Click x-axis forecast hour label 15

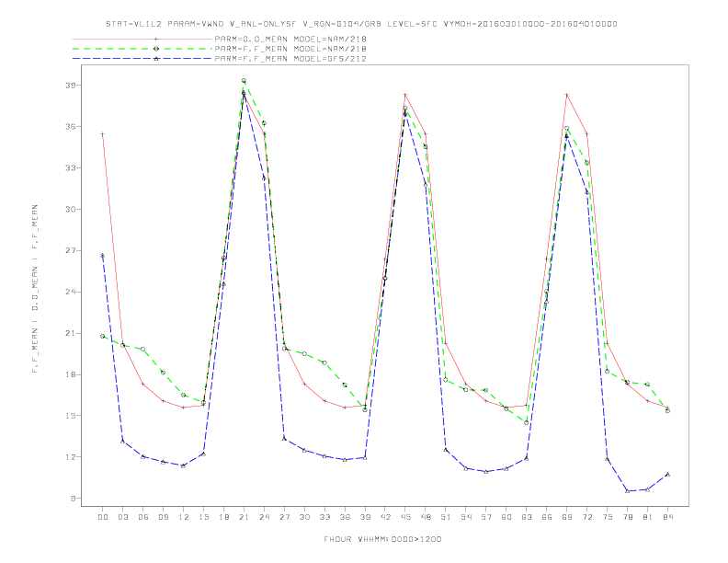203,517
